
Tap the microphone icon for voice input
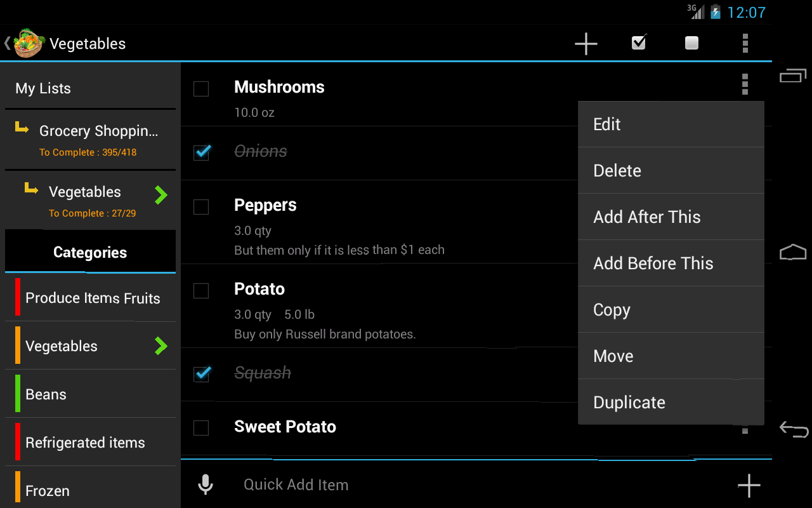coord(206,484)
